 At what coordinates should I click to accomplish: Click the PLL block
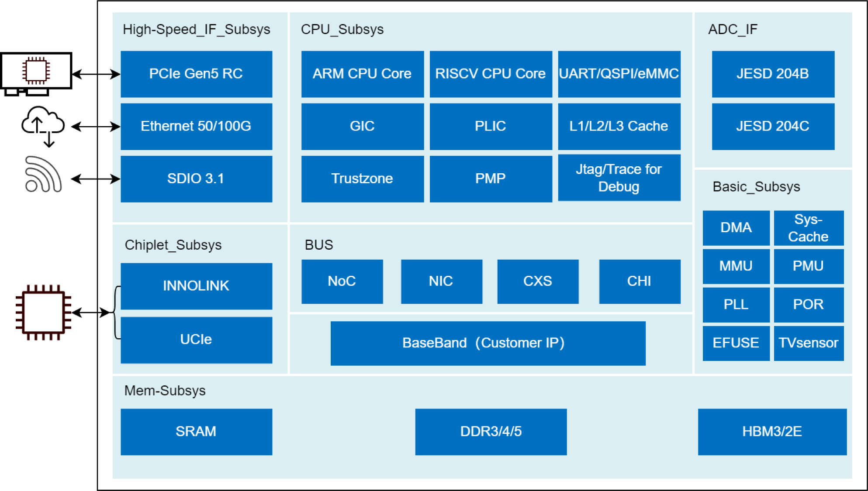(x=736, y=305)
